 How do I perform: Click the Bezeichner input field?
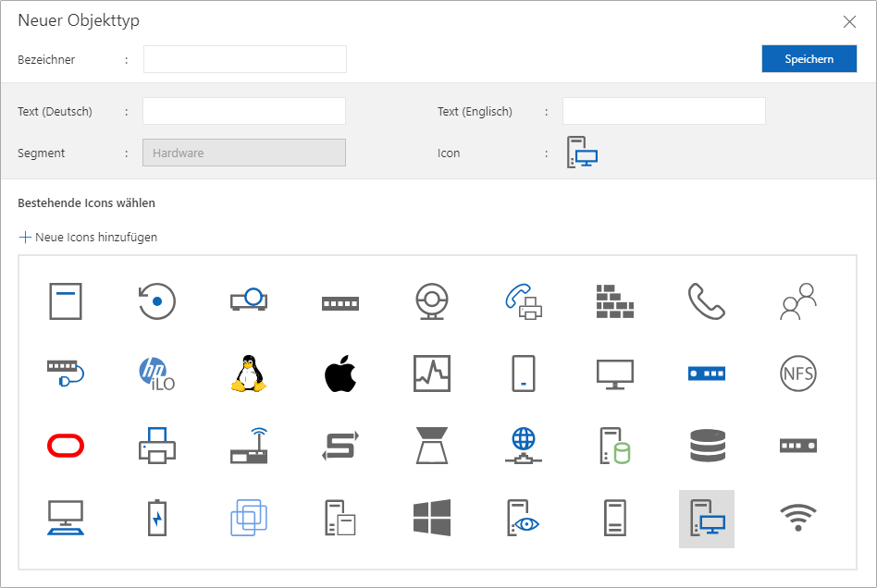click(244, 58)
